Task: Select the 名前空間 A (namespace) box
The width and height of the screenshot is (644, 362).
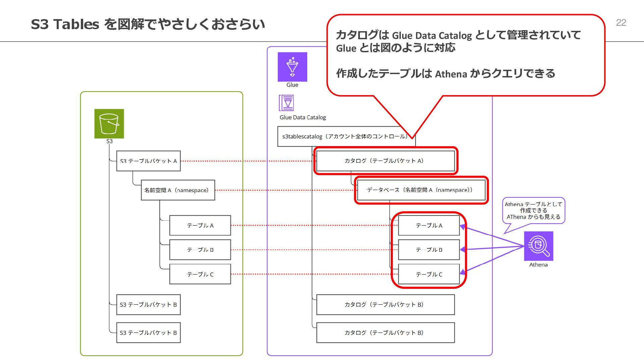Action: (x=178, y=190)
